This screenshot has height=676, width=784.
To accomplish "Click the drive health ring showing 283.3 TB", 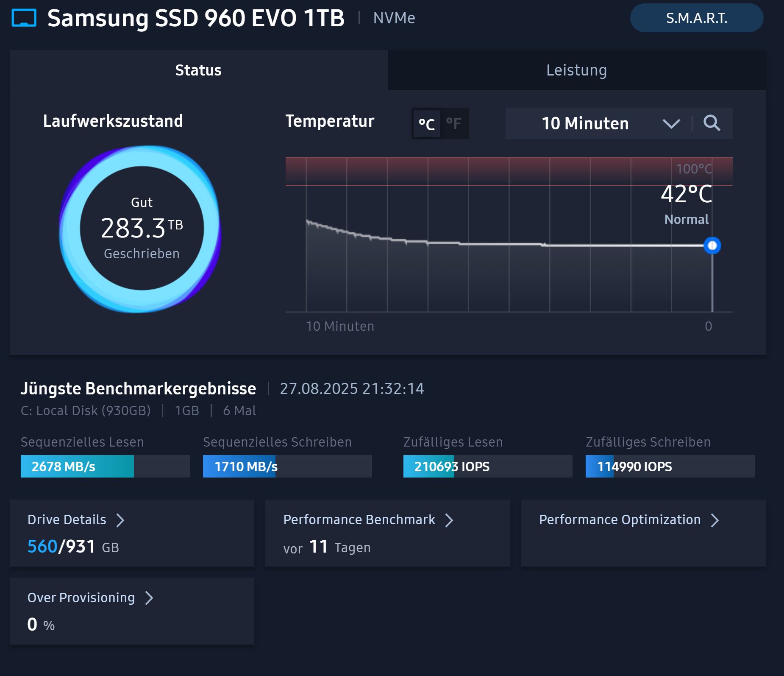I will click(x=142, y=229).
